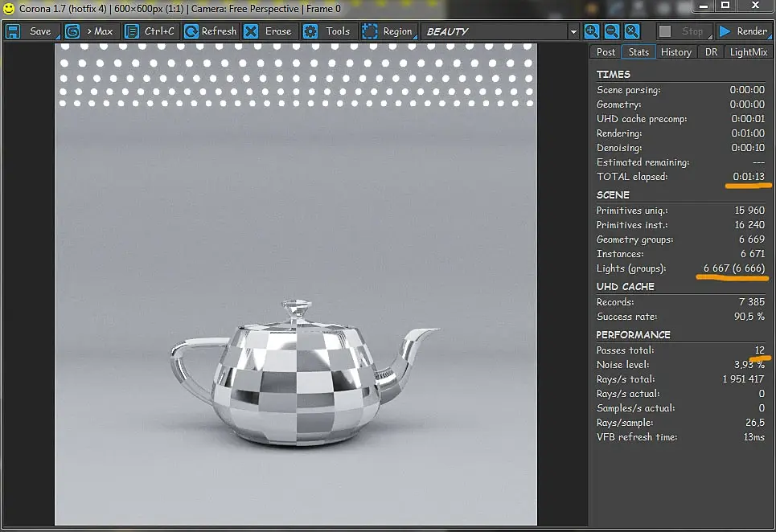The width and height of the screenshot is (776, 532).
Task: Reset zoom with the magnifier X icon
Action: point(632,31)
